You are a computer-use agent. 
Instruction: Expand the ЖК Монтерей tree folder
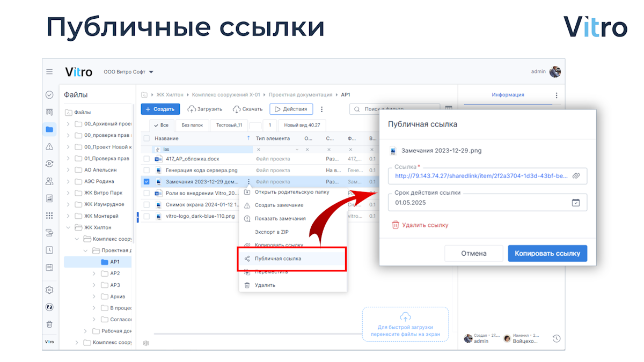[x=68, y=216]
